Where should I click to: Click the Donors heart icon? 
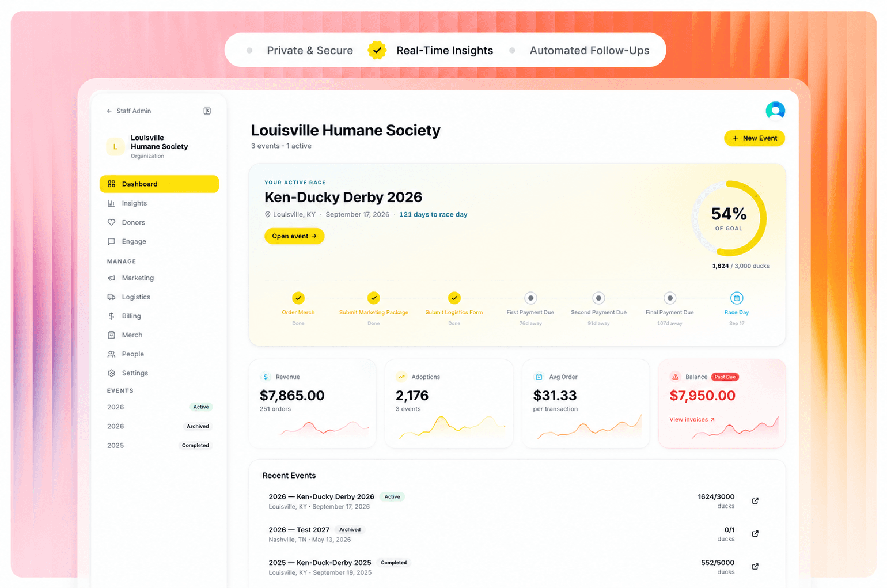[112, 222]
